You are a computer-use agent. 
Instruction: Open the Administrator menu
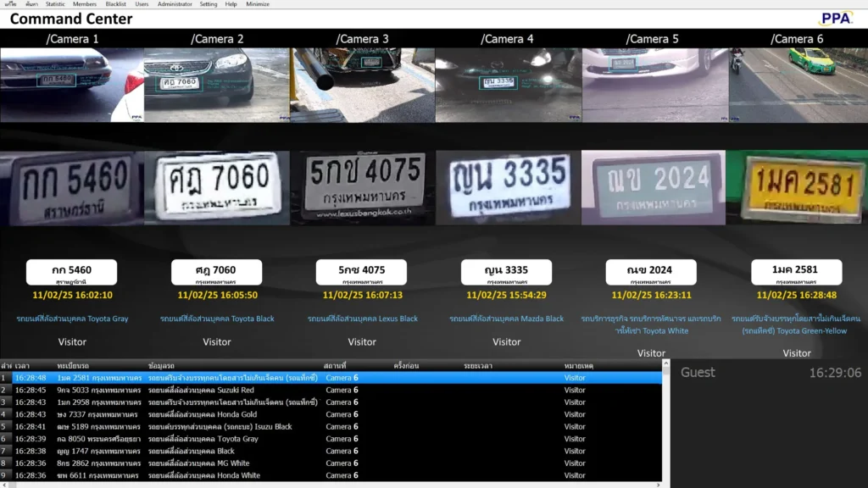175,4
